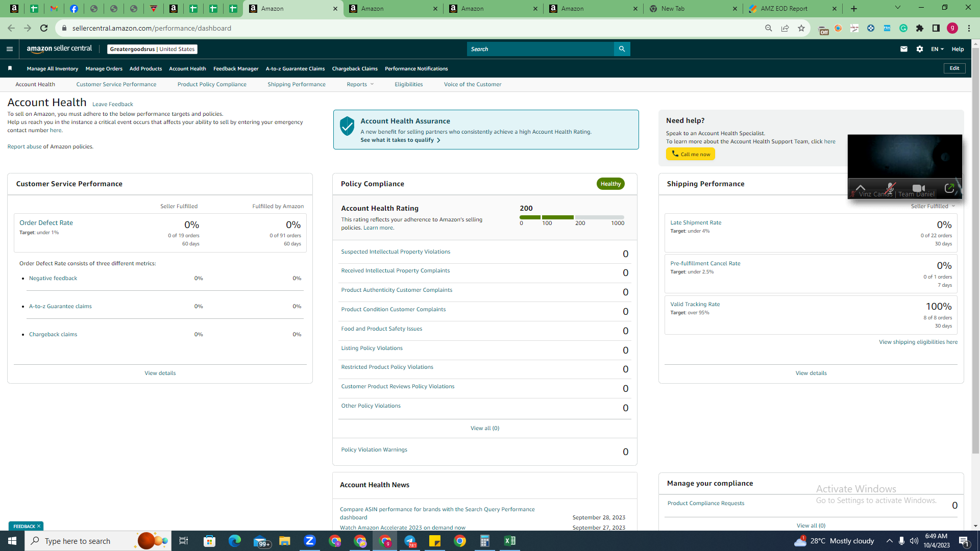Open the Order Defect Rate link
Viewport: 980px width, 551px height.
46,223
